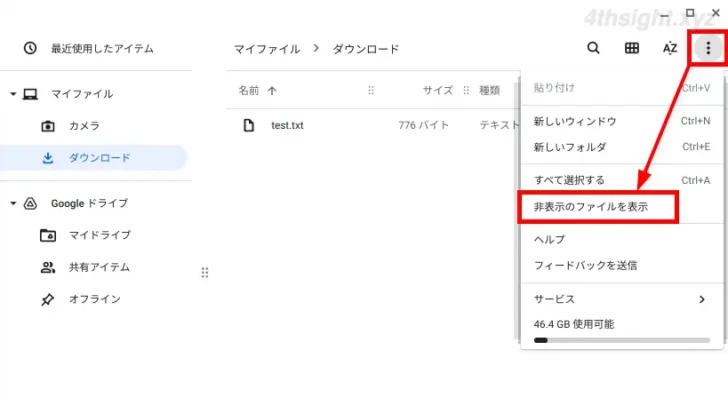Click the camera folder icon
This screenshot has height=398, width=728.
tap(48, 126)
